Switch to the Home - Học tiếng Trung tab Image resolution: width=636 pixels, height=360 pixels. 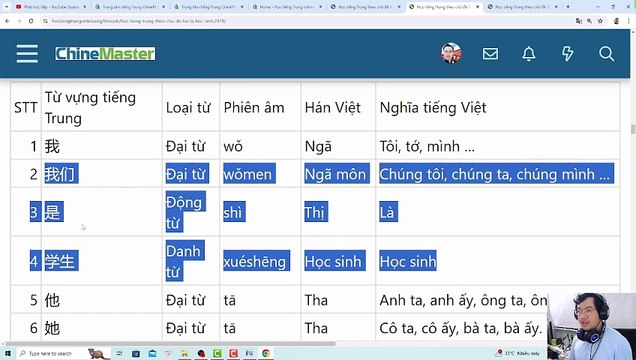tap(286, 7)
